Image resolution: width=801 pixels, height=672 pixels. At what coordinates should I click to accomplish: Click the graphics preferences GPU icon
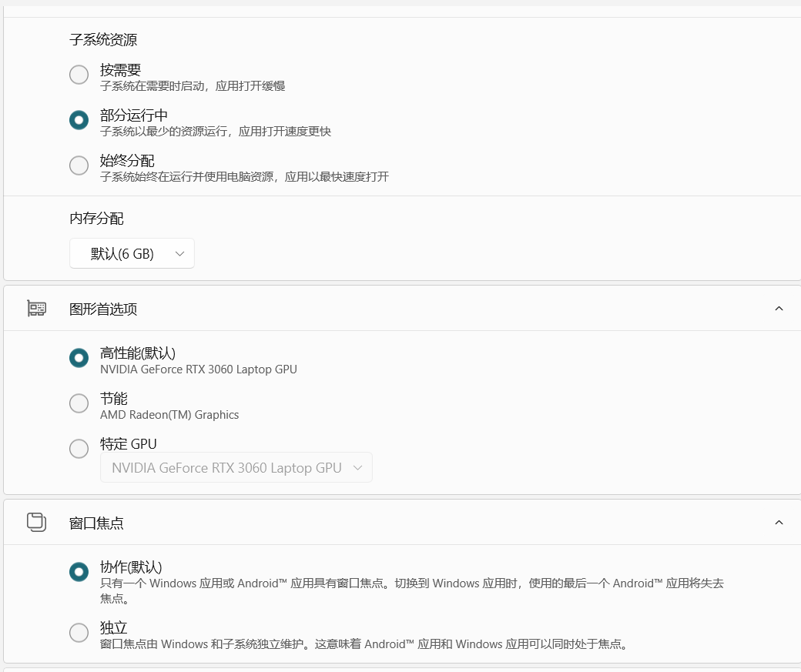click(x=36, y=307)
